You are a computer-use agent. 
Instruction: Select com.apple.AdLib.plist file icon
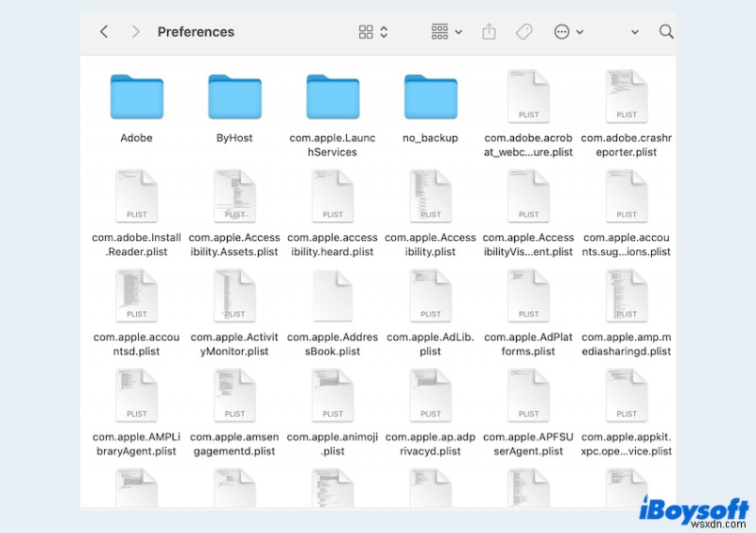[x=431, y=296]
